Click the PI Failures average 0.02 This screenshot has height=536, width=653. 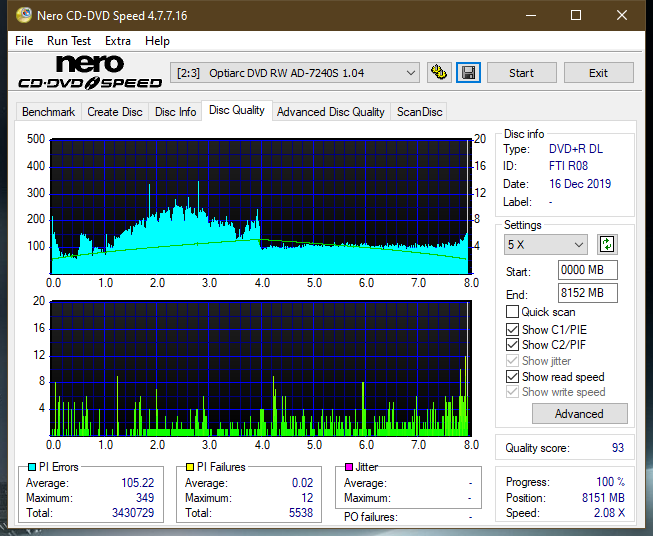point(302,483)
